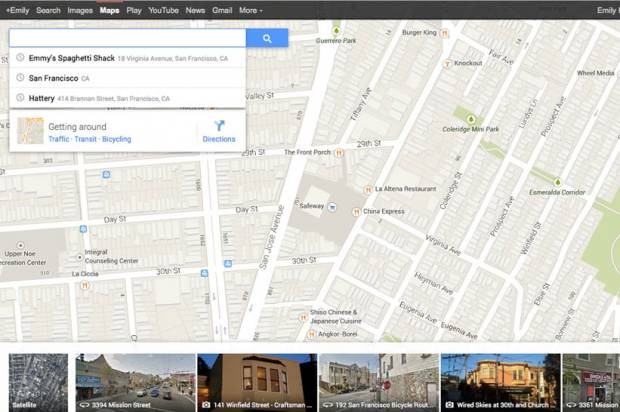The width and height of the screenshot is (620, 412).
Task: Click the Fair Ave street label
Action: pyautogui.click(x=501, y=57)
